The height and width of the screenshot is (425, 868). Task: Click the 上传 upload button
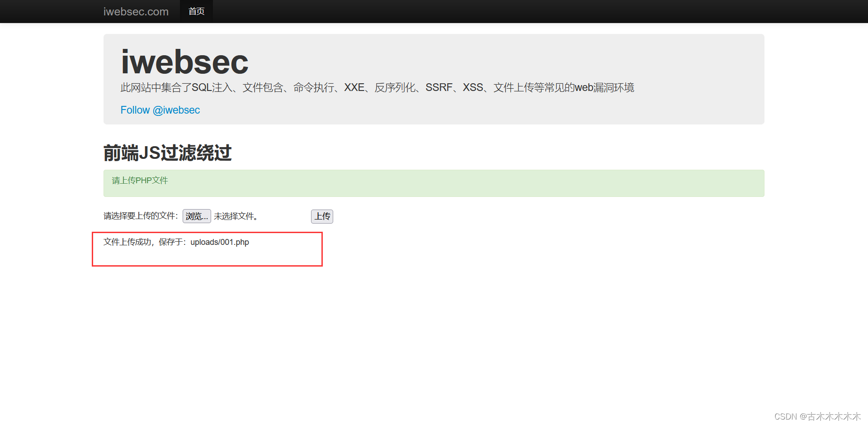pyautogui.click(x=321, y=216)
